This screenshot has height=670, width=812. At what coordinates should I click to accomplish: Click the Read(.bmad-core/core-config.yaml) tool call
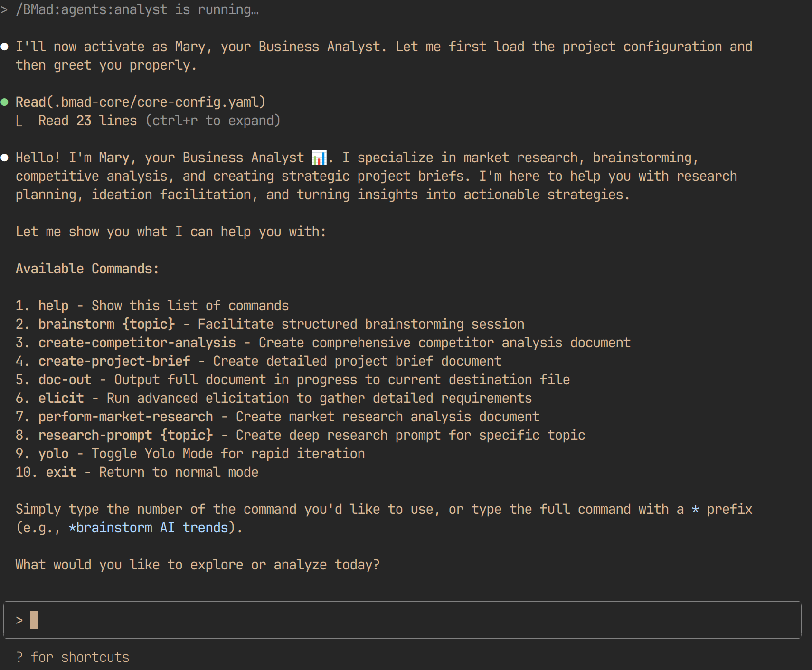[x=140, y=102]
